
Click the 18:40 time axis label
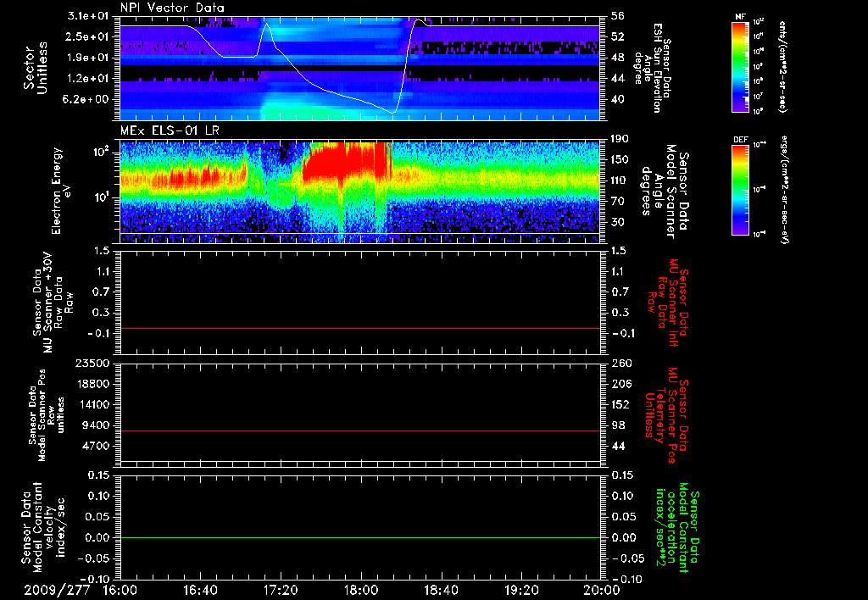coord(441,590)
